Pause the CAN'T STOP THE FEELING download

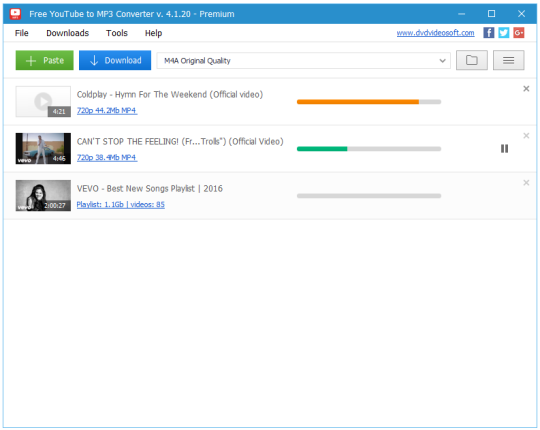pos(504,148)
